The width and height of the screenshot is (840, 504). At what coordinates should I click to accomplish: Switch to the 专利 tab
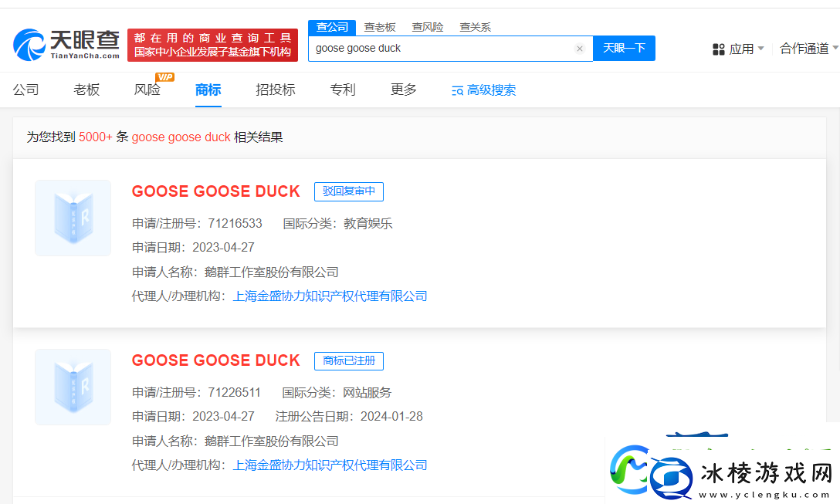point(342,90)
